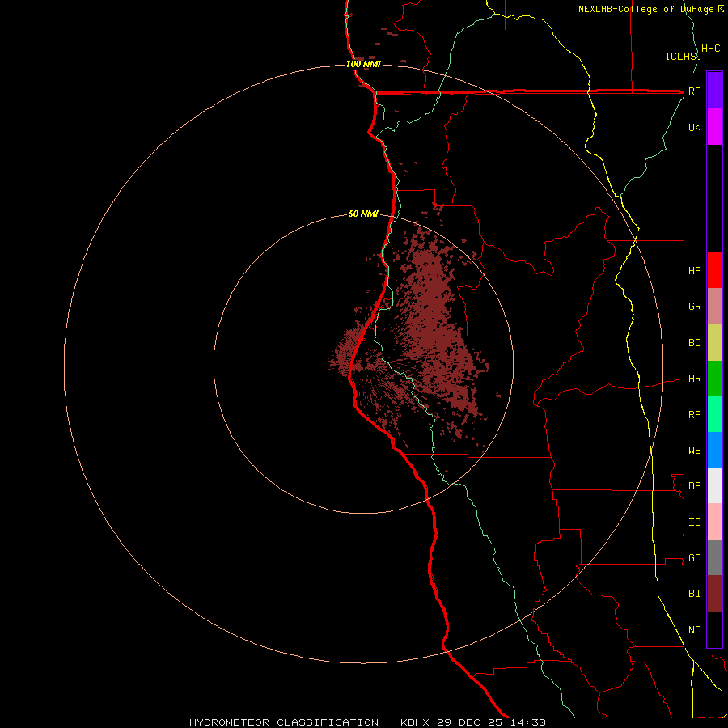This screenshot has width=728, height=728.
Task: Click the [CLAS] legend heading
Action: [x=684, y=57]
